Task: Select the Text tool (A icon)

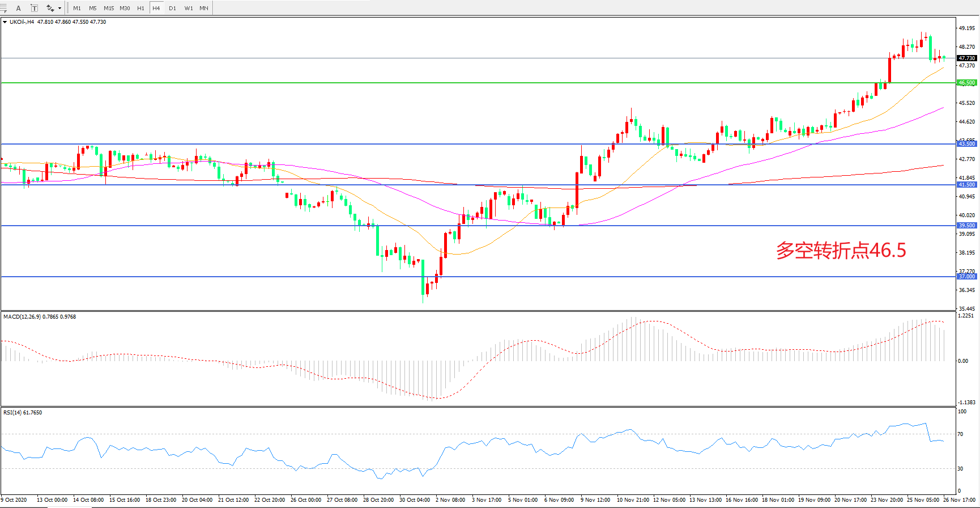Action: point(19,8)
